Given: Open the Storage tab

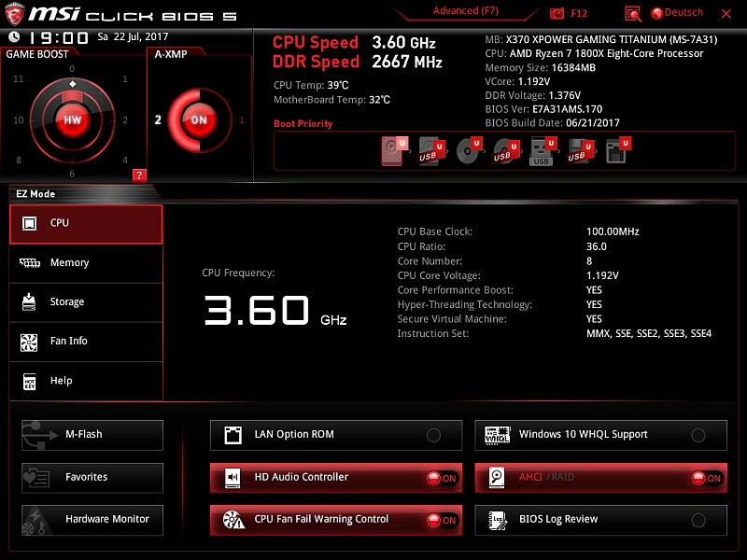Looking at the screenshot, I should click(86, 301).
